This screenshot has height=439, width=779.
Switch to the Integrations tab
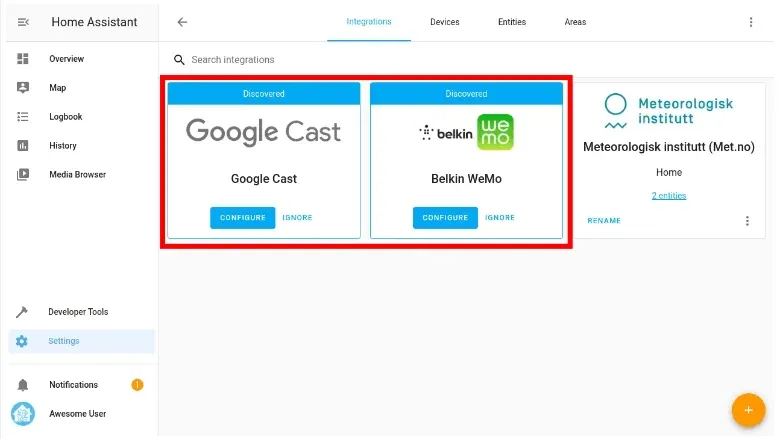click(x=369, y=22)
